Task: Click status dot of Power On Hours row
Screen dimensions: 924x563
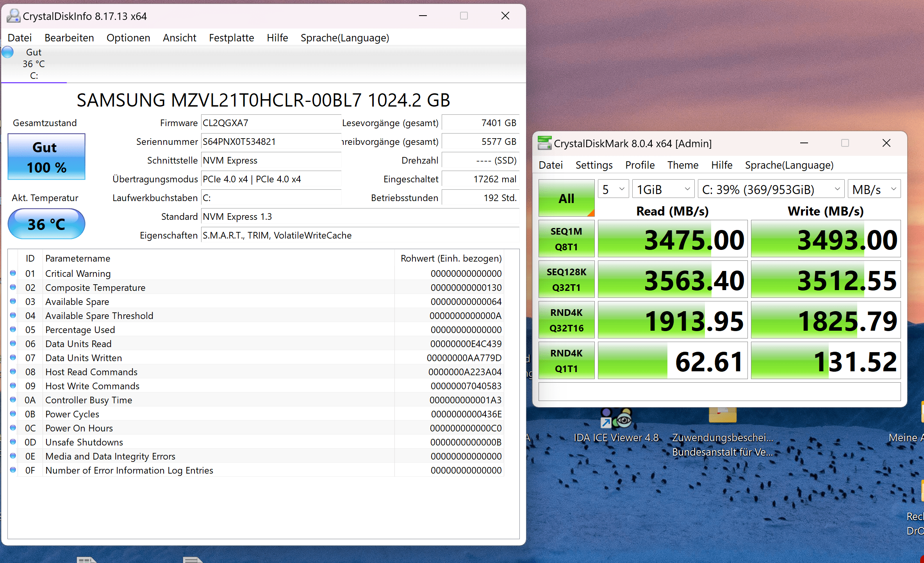Action: (13, 428)
